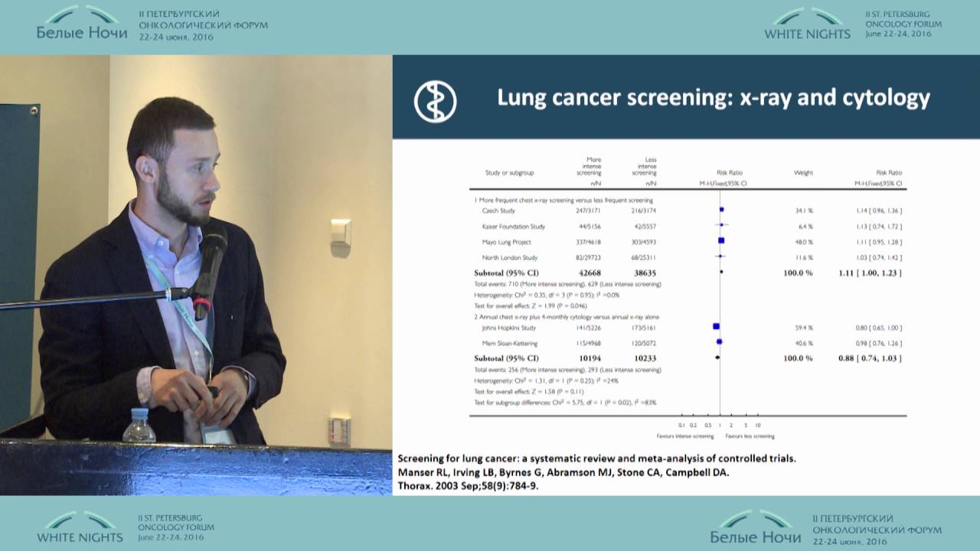Viewport: 980px width, 551px height.
Task: Click the 'Weight' column header
Action: tap(804, 173)
